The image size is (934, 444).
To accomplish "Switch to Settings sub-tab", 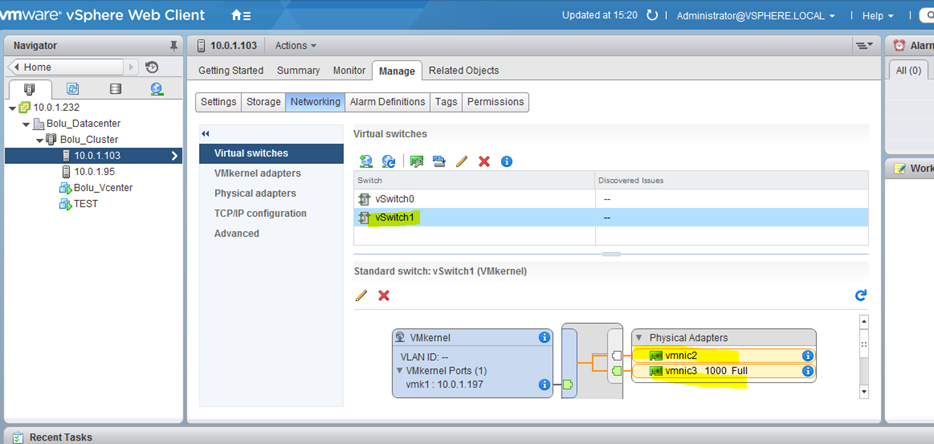I will click(x=218, y=102).
